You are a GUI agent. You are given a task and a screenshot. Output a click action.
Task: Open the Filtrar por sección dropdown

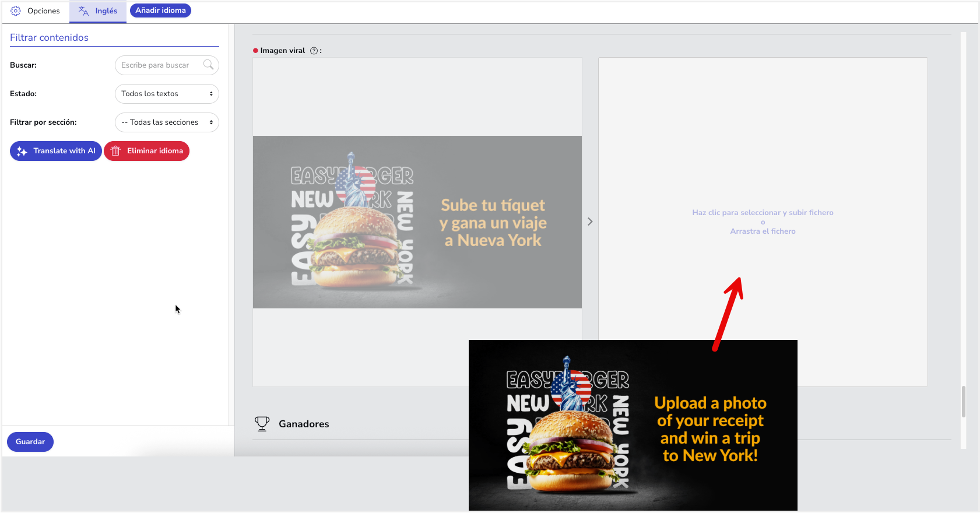[167, 122]
